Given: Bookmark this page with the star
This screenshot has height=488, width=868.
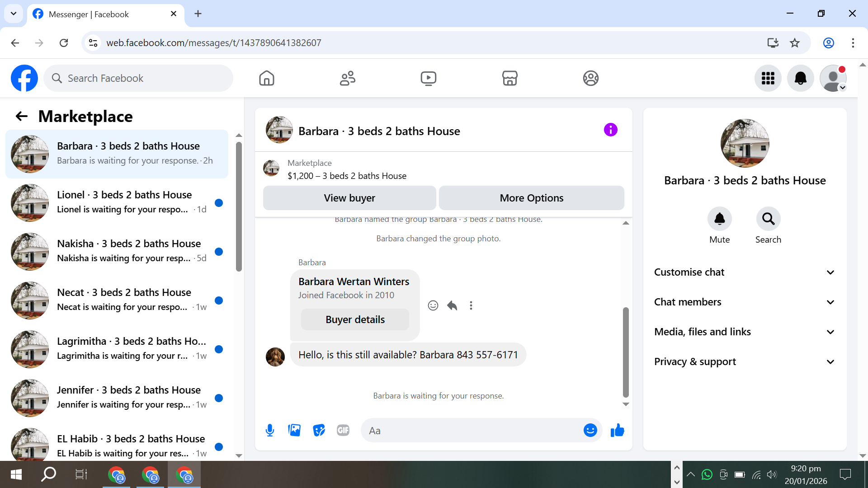Looking at the screenshot, I should [795, 43].
